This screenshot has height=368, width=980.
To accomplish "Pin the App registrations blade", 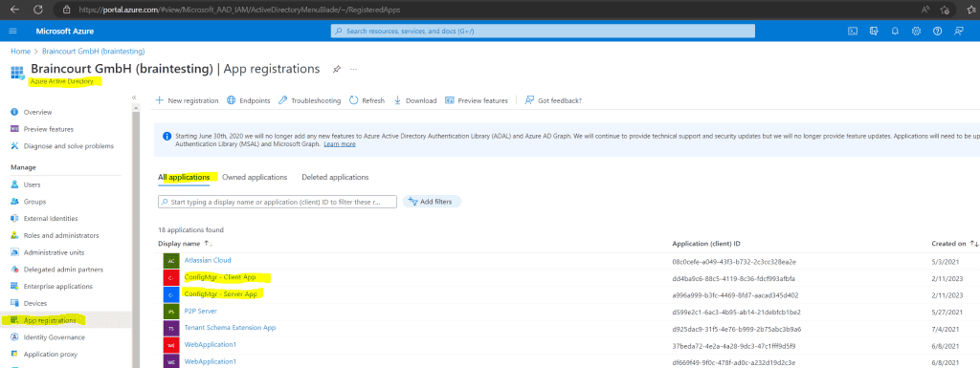I will (x=336, y=69).
